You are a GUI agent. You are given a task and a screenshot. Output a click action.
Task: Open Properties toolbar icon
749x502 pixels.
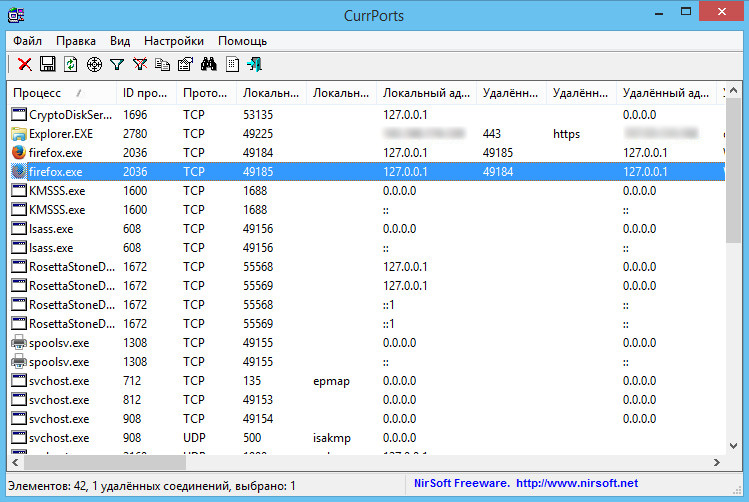185,64
